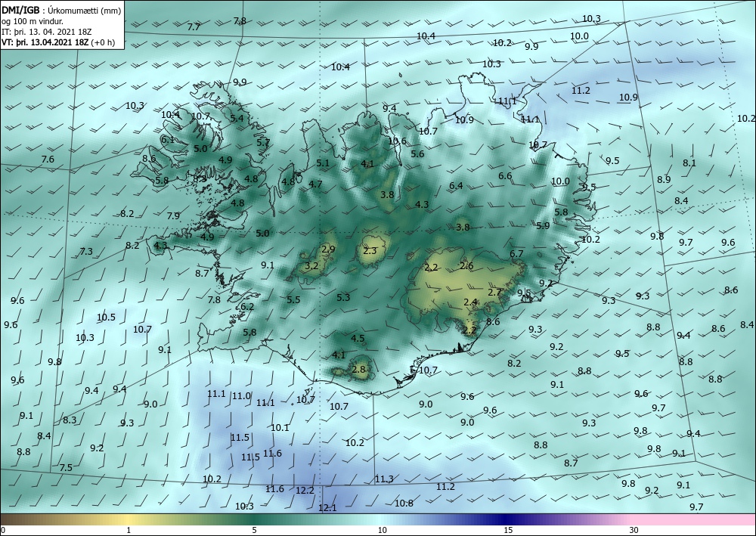Click the 6.1 value in the Westfjords
Screen dimensions: 756x536
pos(167,139)
